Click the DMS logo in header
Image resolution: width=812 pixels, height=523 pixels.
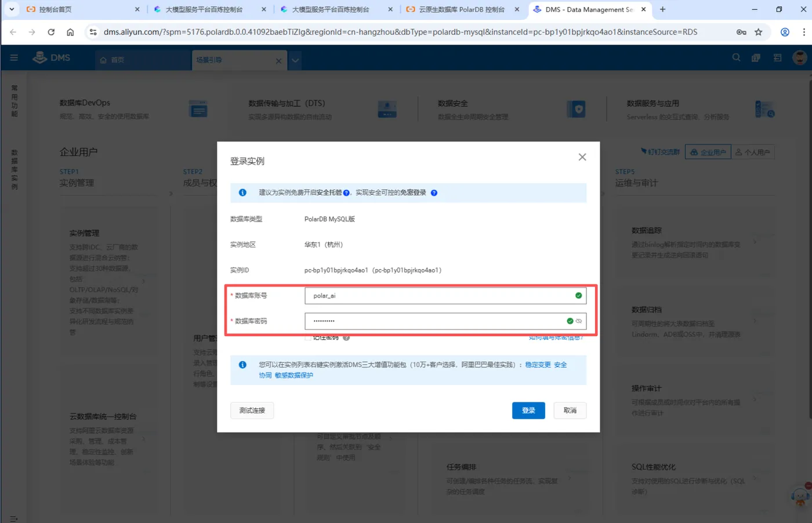pyautogui.click(x=51, y=58)
